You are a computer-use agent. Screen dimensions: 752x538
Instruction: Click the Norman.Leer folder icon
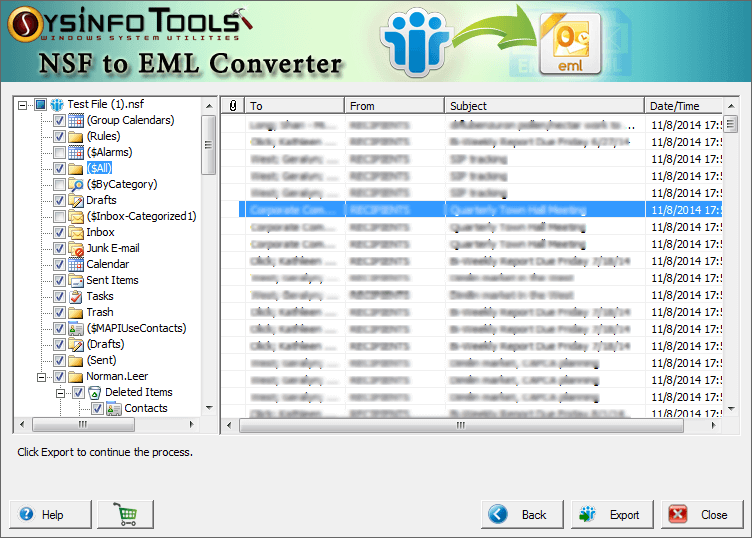point(76,376)
